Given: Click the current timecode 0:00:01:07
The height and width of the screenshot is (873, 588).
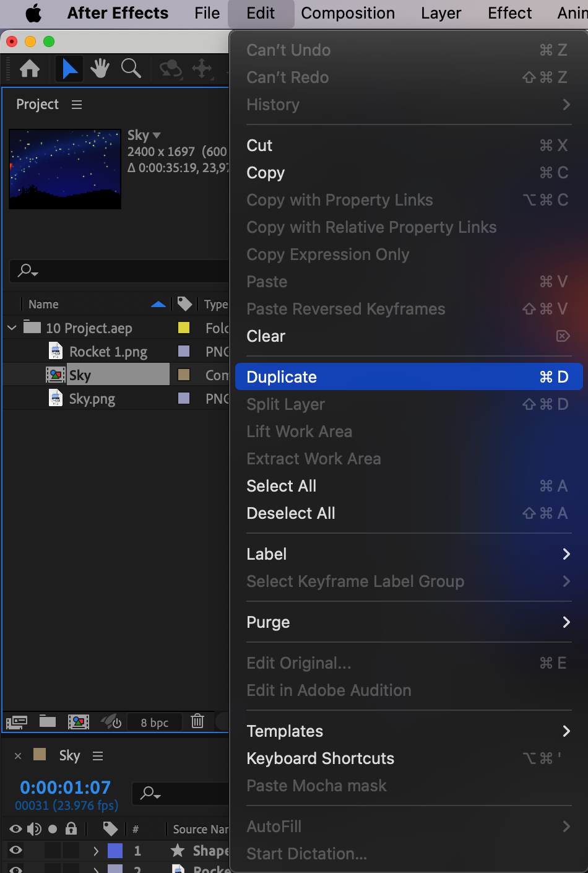Looking at the screenshot, I should 65,788.
